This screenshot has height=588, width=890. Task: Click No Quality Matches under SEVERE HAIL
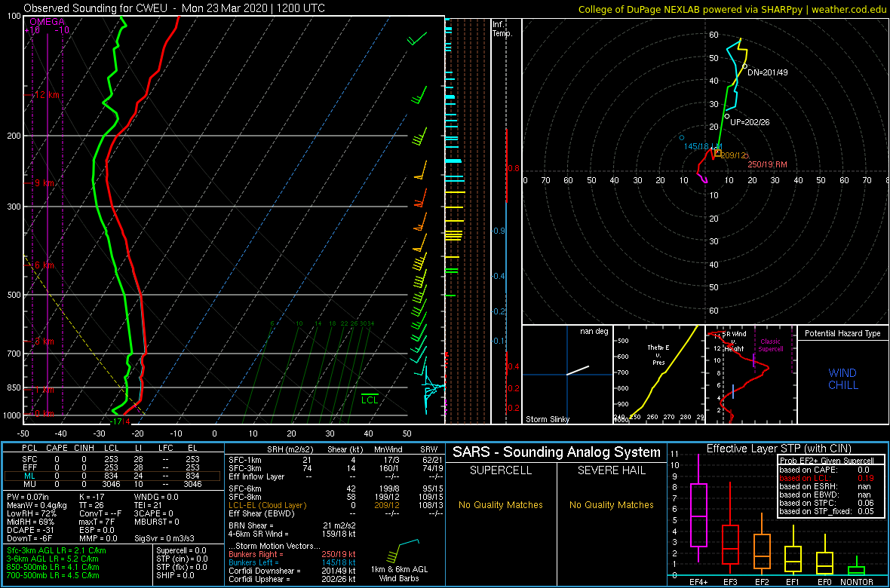(x=612, y=504)
